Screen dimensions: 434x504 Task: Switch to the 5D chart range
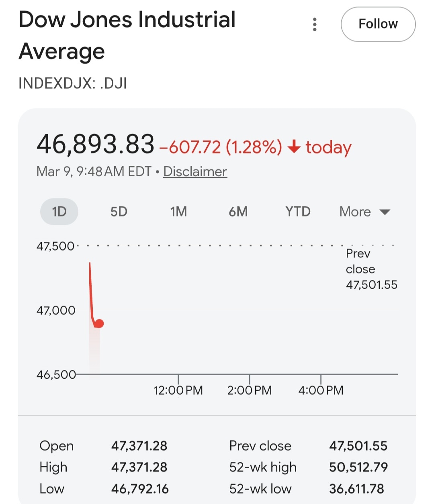pyautogui.click(x=119, y=212)
